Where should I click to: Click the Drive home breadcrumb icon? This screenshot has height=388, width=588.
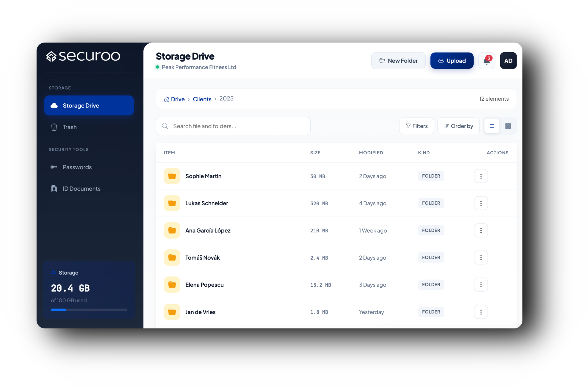click(167, 99)
